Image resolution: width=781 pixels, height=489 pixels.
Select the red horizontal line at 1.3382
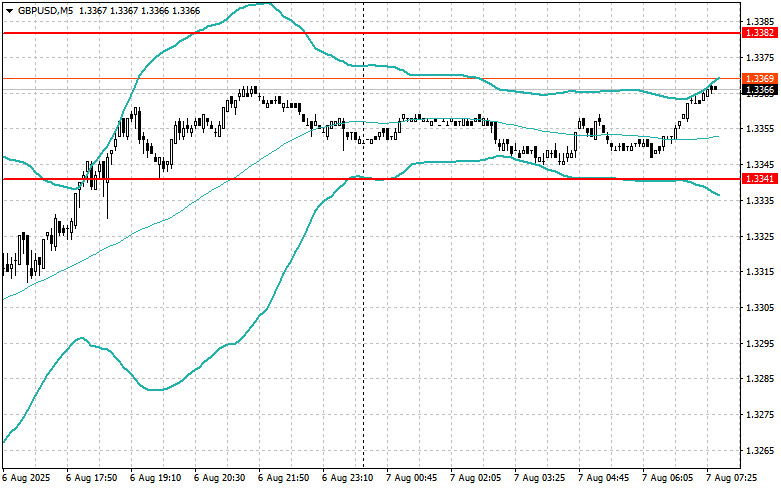(372, 33)
